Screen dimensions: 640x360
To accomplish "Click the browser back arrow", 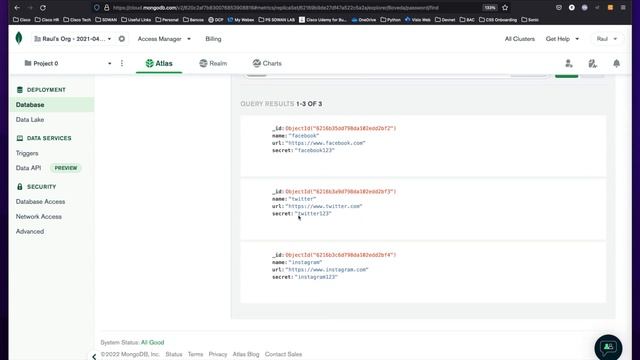I will click(x=17, y=8).
